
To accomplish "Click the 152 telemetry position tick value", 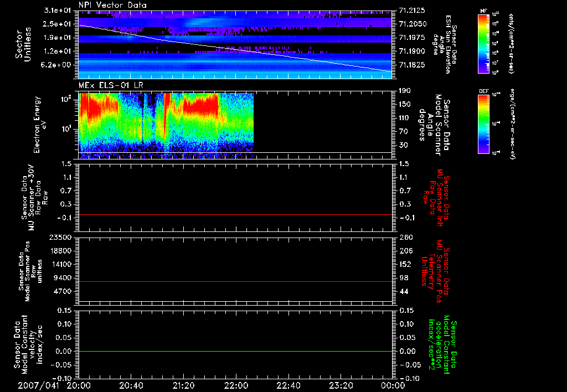I will [x=406, y=264].
